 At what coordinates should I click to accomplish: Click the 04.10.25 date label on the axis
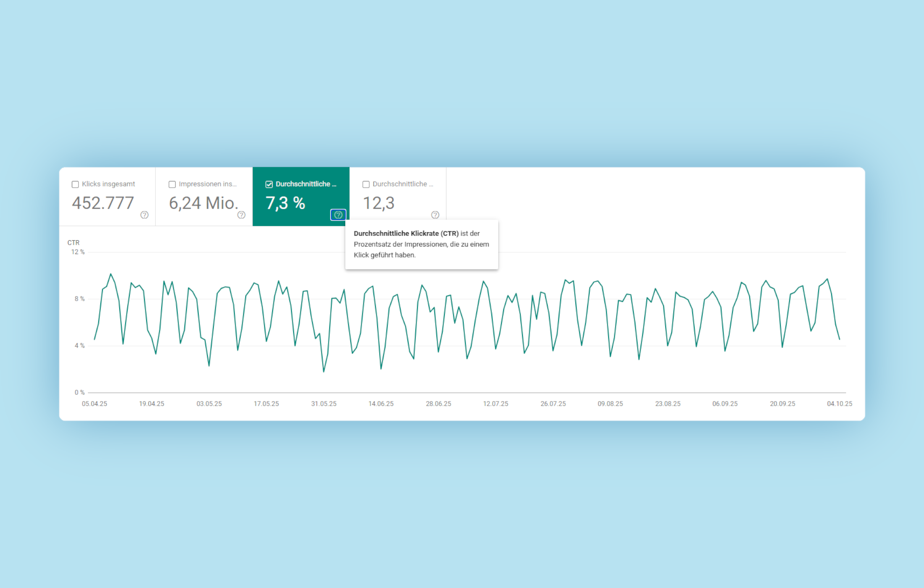pos(840,404)
